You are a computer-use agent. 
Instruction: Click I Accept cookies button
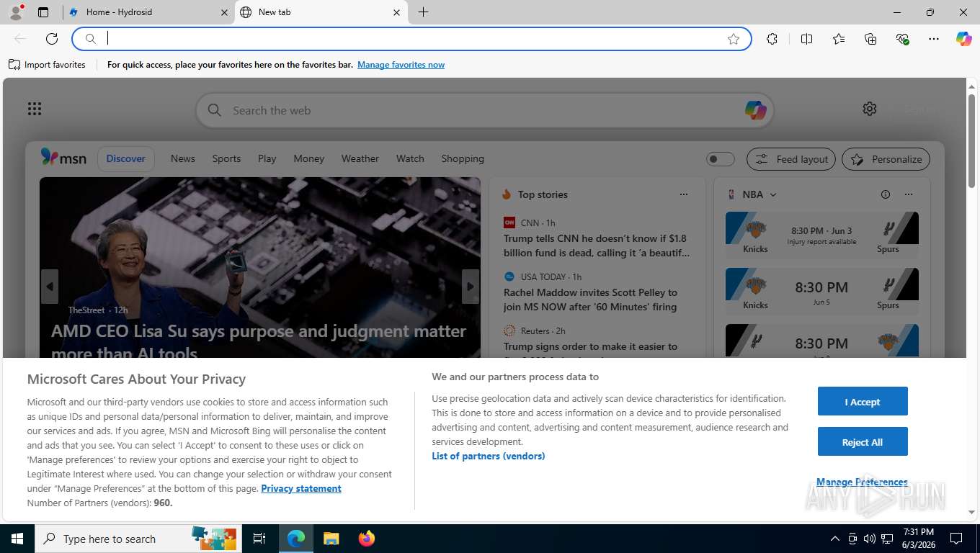coord(863,401)
